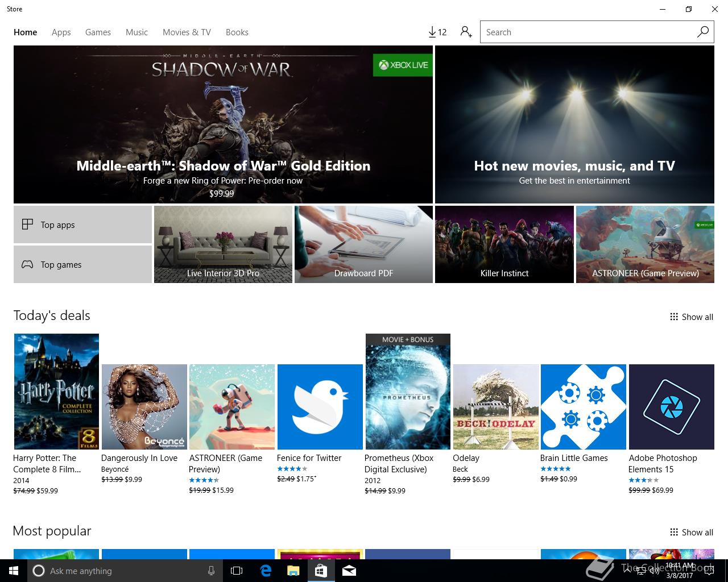This screenshot has height=582, width=728.
Task: Open the Music tab
Action: coord(136,32)
